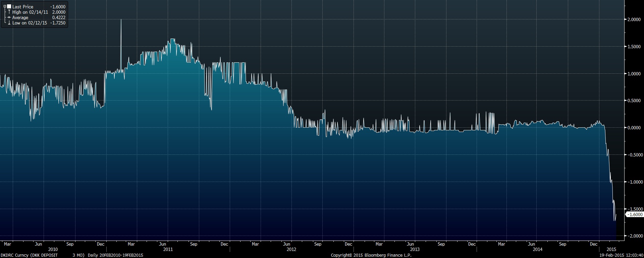644x258 pixels.
Task: Click the 2013 year label on time axis
Action: pos(415,250)
